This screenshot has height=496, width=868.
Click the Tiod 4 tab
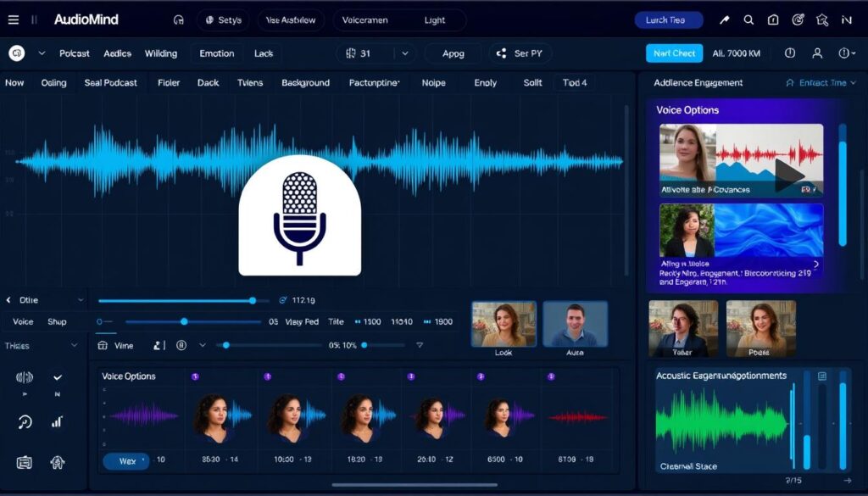[575, 83]
